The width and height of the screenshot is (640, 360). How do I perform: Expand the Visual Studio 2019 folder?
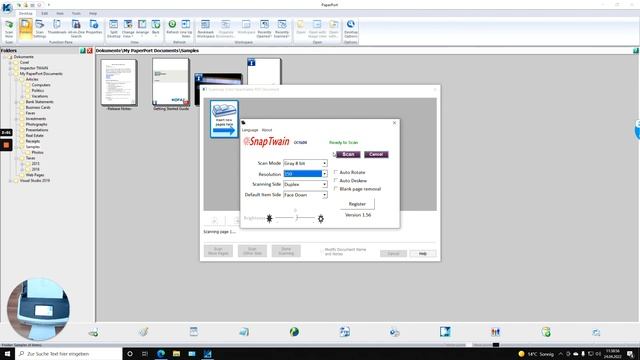10,180
